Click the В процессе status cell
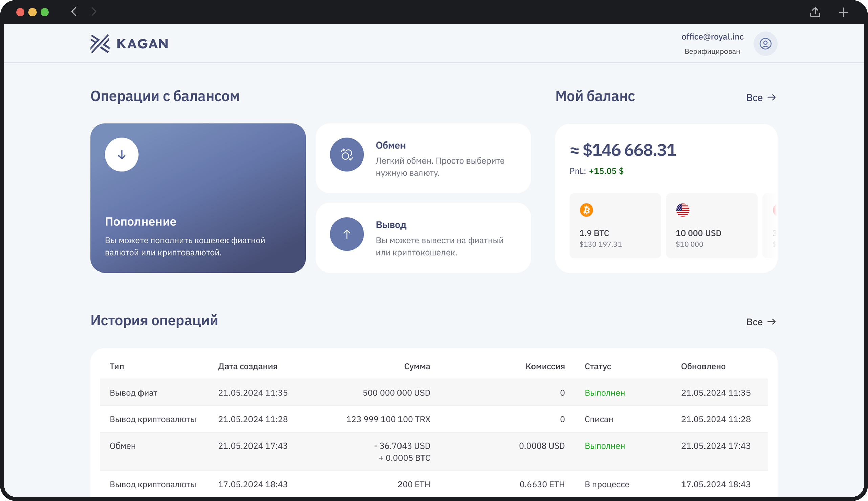Image resolution: width=868 pixels, height=501 pixels. pos(607,484)
